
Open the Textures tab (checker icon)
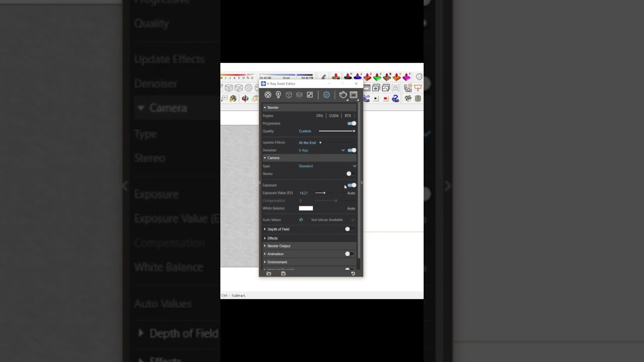click(309, 95)
